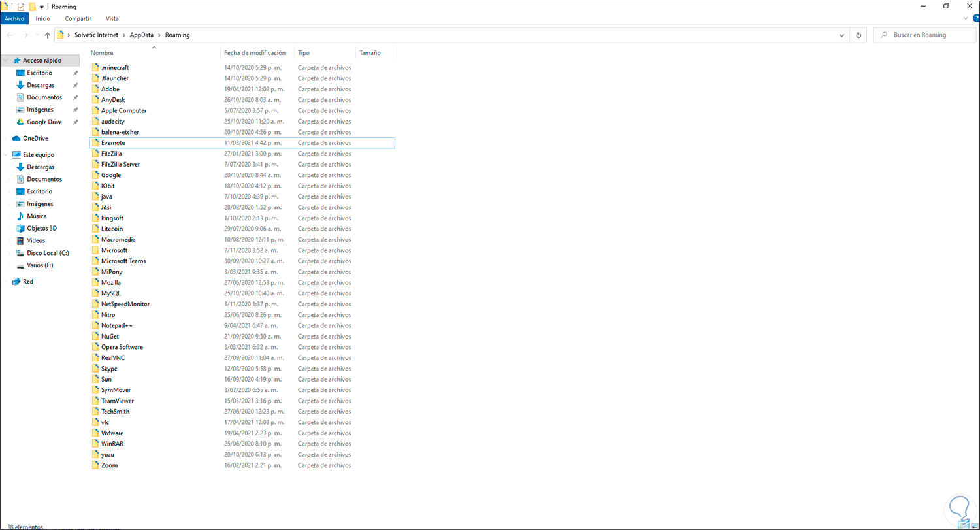
Task: Go back with the back arrow
Action: (x=10, y=35)
